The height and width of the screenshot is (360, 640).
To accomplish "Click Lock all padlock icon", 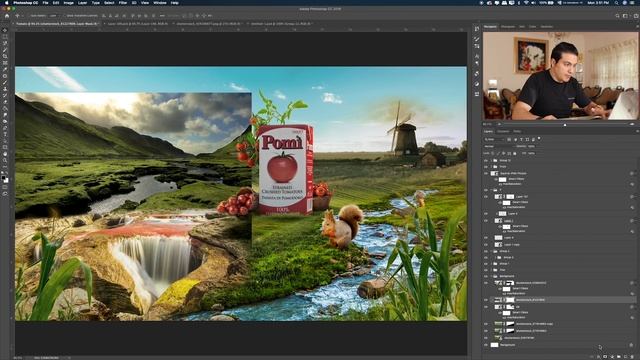I will coord(514,153).
